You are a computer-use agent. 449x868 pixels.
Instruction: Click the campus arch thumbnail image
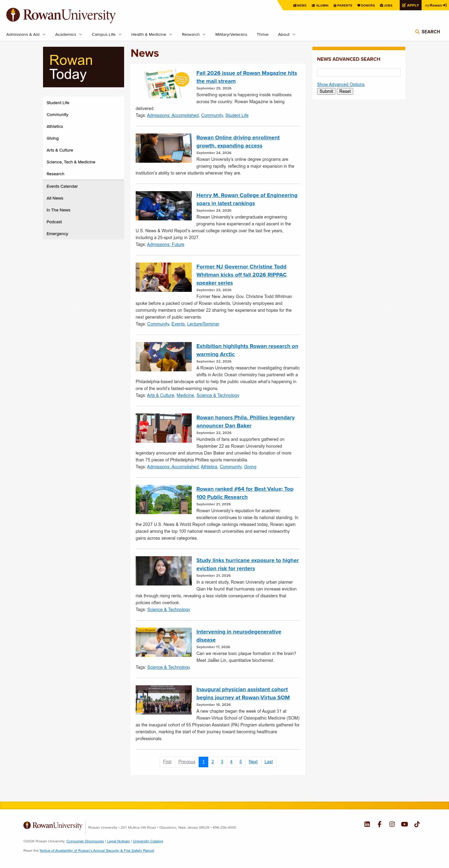[163, 499]
